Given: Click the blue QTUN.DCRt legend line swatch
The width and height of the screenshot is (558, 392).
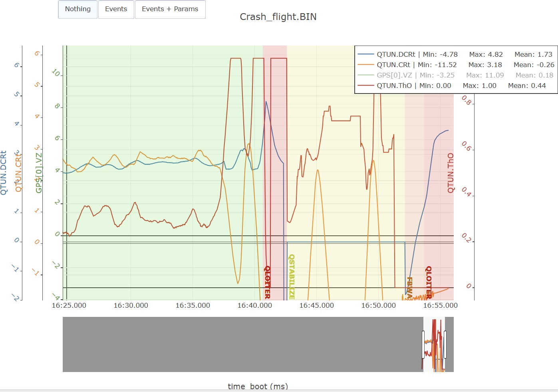Looking at the screenshot, I should click(x=366, y=54).
